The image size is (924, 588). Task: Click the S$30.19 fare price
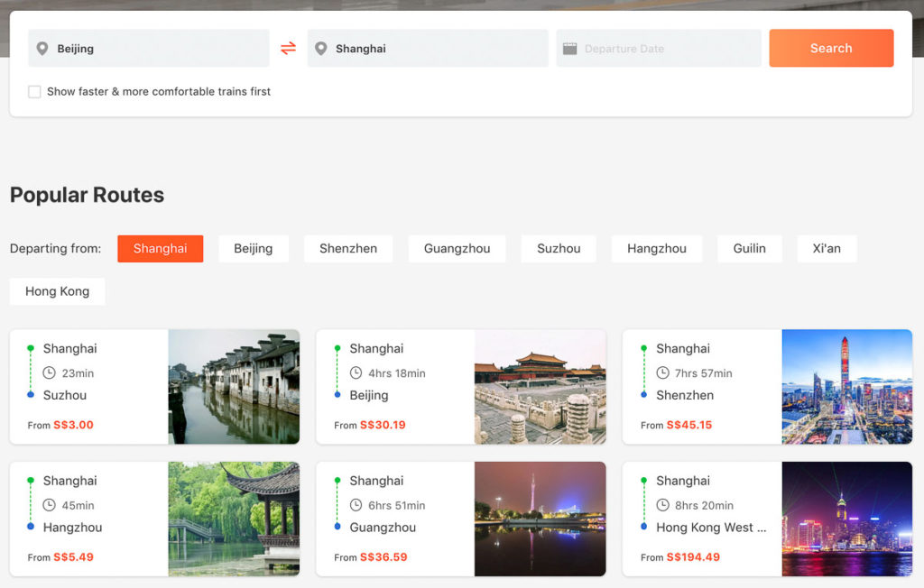pos(383,425)
